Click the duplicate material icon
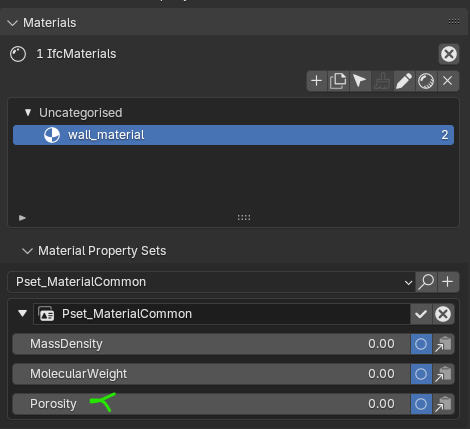470x429 pixels. click(x=338, y=81)
